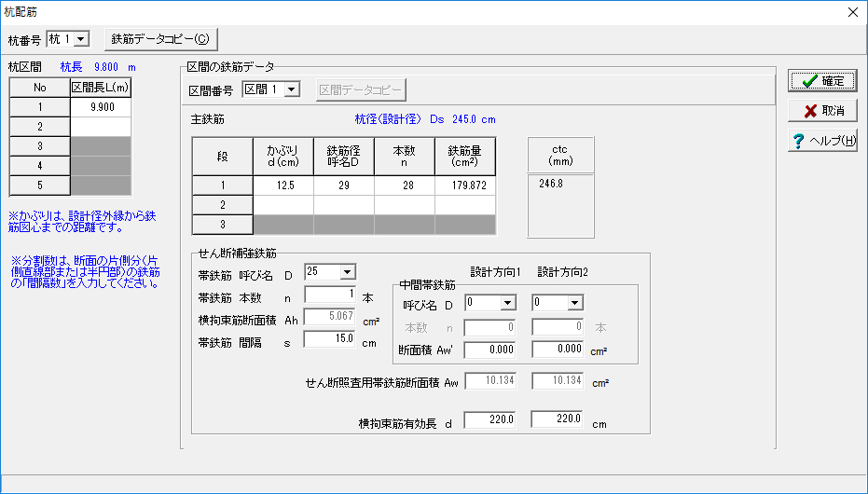
Task: Click the 帯鉄筋 間隔 s field showing 15.0
Action: tap(330, 339)
